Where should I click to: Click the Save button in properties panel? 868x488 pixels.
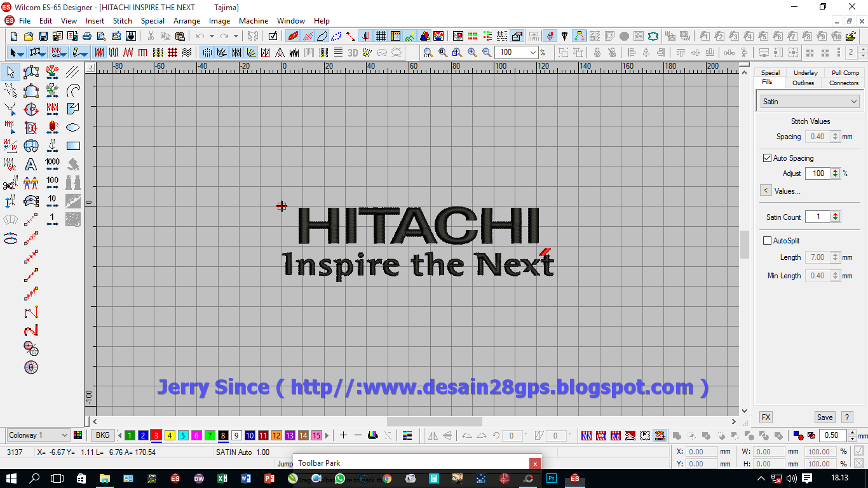(x=825, y=417)
